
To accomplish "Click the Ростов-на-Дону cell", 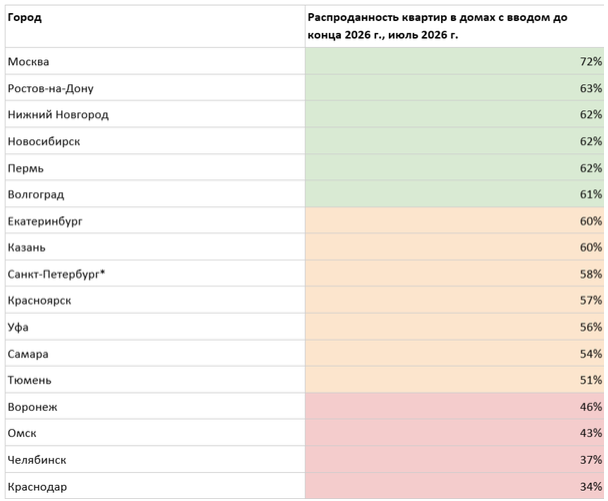I will (155, 88).
